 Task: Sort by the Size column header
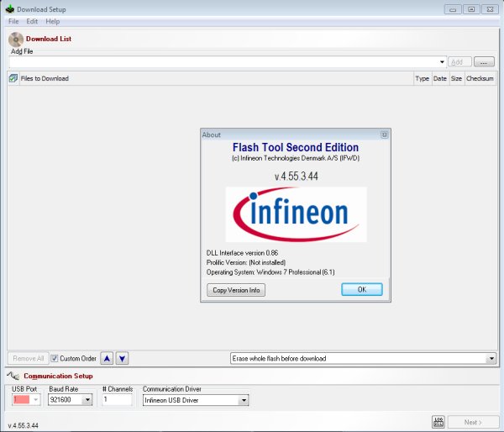tap(456, 78)
